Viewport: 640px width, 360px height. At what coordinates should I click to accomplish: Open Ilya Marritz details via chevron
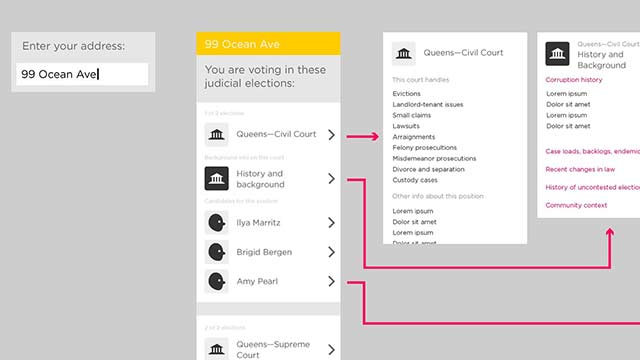[x=331, y=222]
